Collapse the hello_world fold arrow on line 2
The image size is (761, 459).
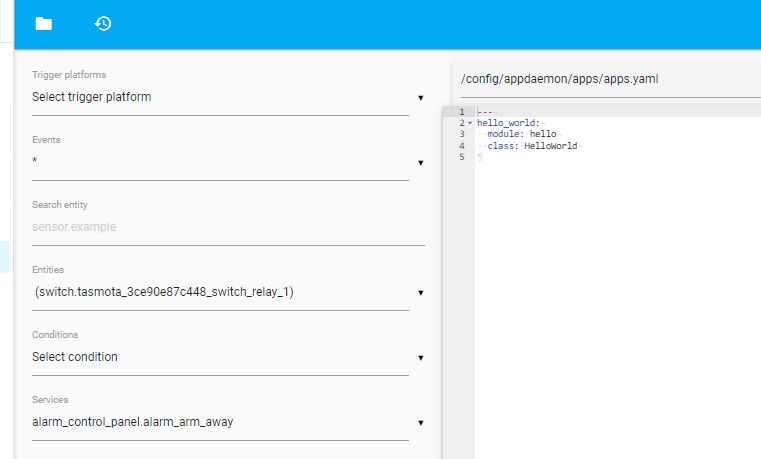[470, 123]
